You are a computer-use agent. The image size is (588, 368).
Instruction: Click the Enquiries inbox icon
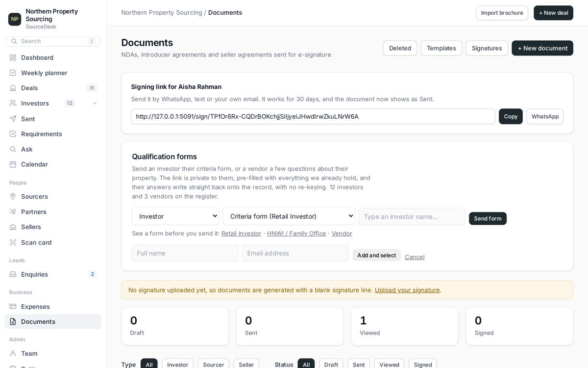(13, 274)
